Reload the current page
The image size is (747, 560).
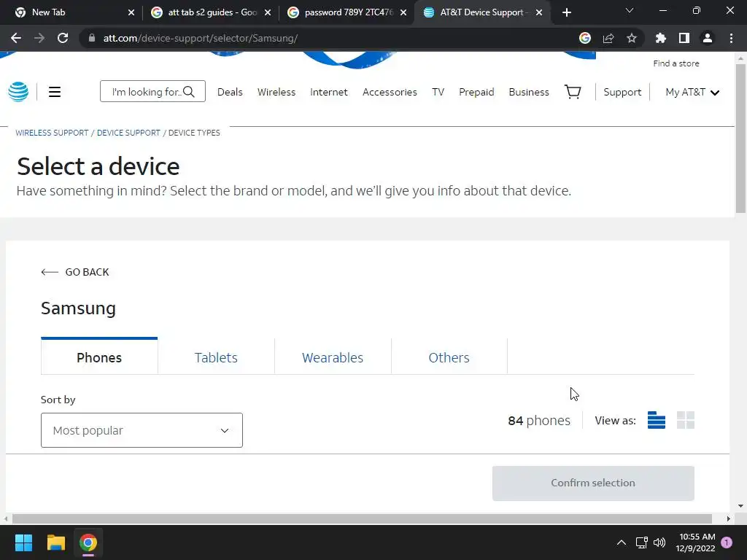[x=63, y=38]
